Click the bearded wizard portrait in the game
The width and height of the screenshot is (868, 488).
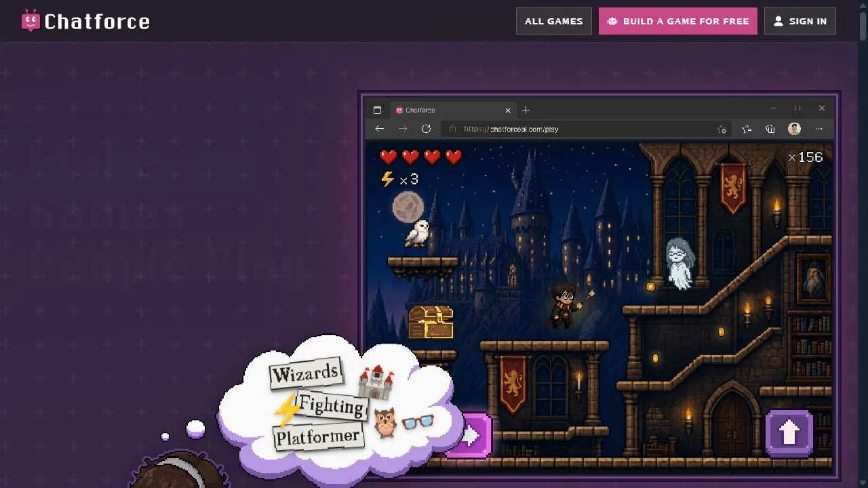coord(814,278)
